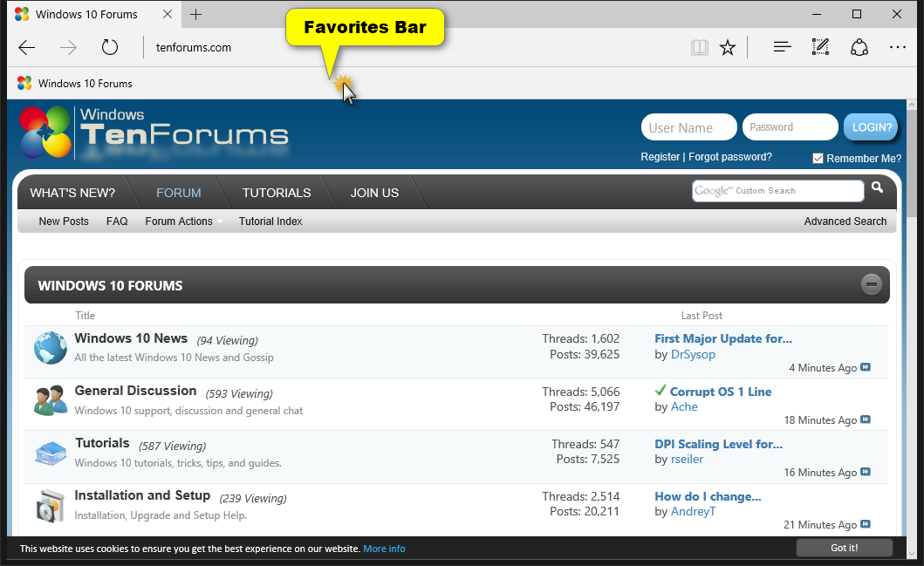Image resolution: width=924 pixels, height=566 pixels.
Task: View user AndreyT profile
Action: tap(693, 511)
